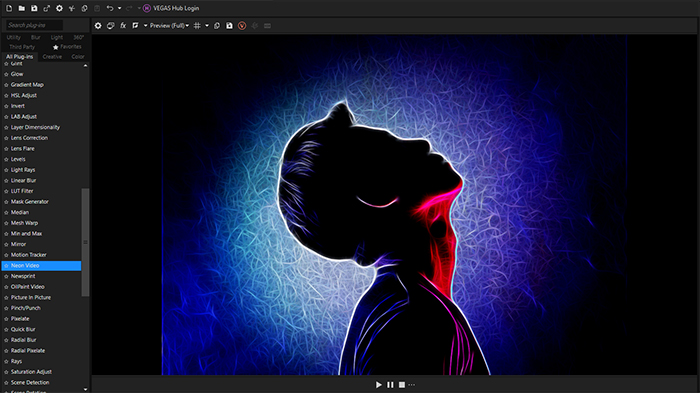The width and height of the screenshot is (700, 393).
Task: Open the split screen view dropdown arrow
Action: pos(145,25)
